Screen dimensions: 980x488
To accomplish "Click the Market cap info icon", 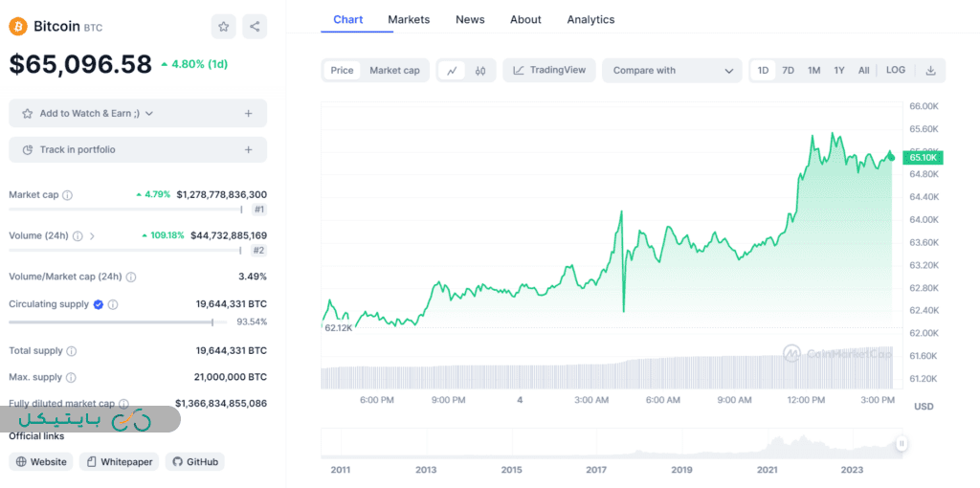I will [x=67, y=195].
